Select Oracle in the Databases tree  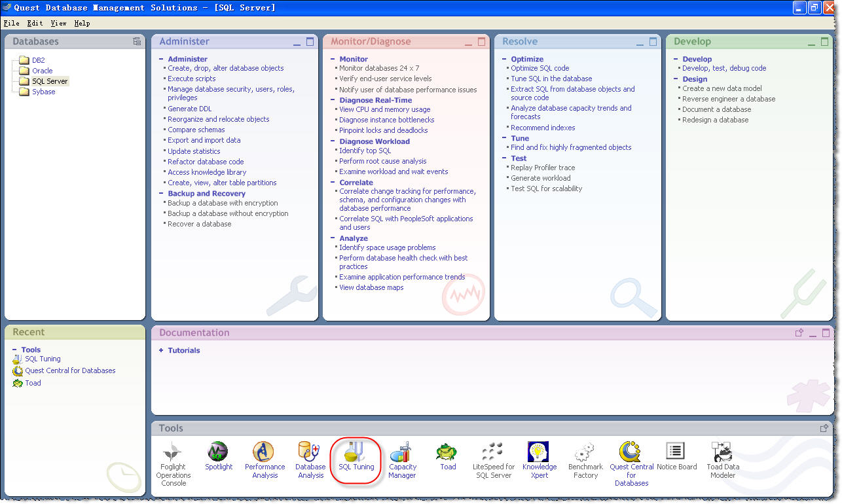(42, 71)
